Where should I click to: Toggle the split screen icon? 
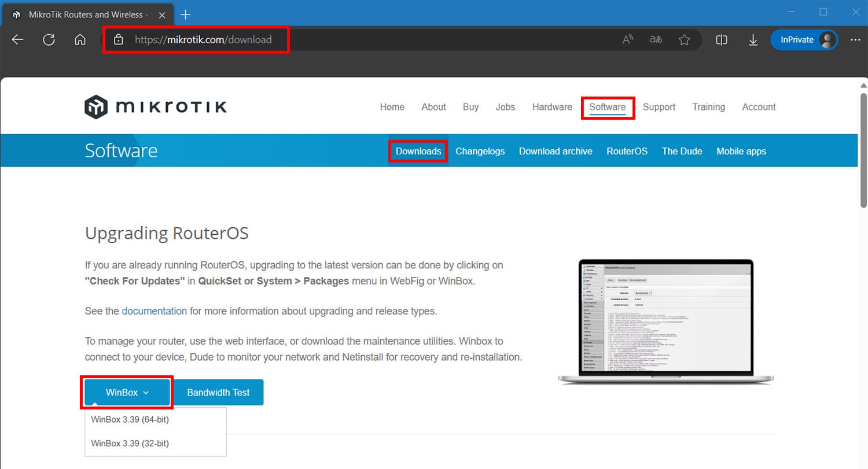(x=722, y=40)
